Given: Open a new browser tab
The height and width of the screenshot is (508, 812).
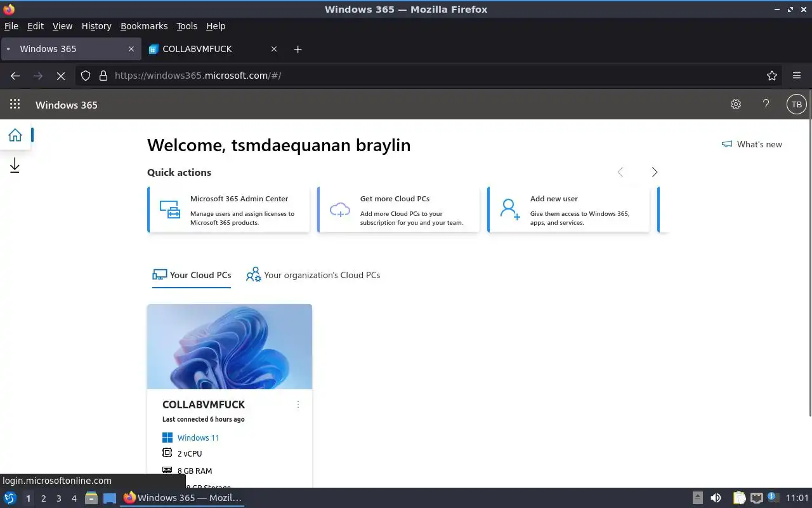Looking at the screenshot, I should pyautogui.click(x=298, y=49).
